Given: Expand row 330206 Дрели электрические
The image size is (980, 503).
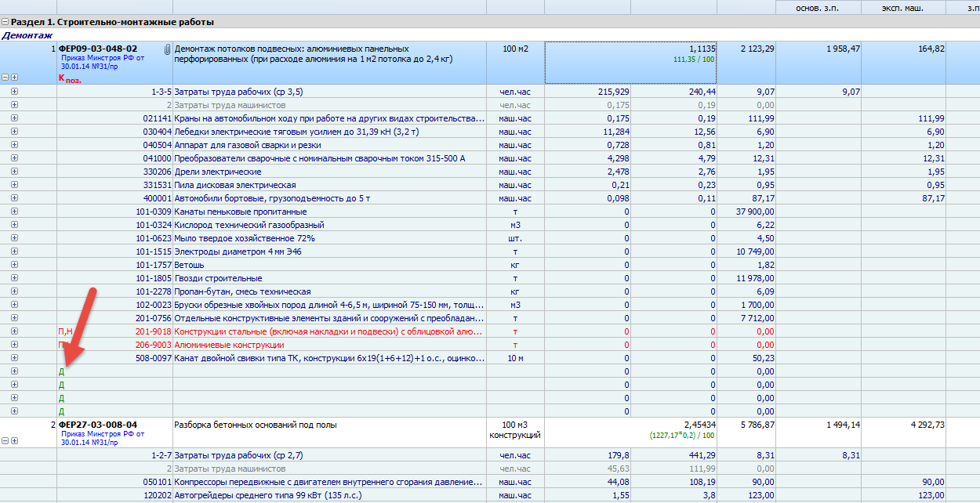Looking at the screenshot, I should pyautogui.click(x=14, y=172).
